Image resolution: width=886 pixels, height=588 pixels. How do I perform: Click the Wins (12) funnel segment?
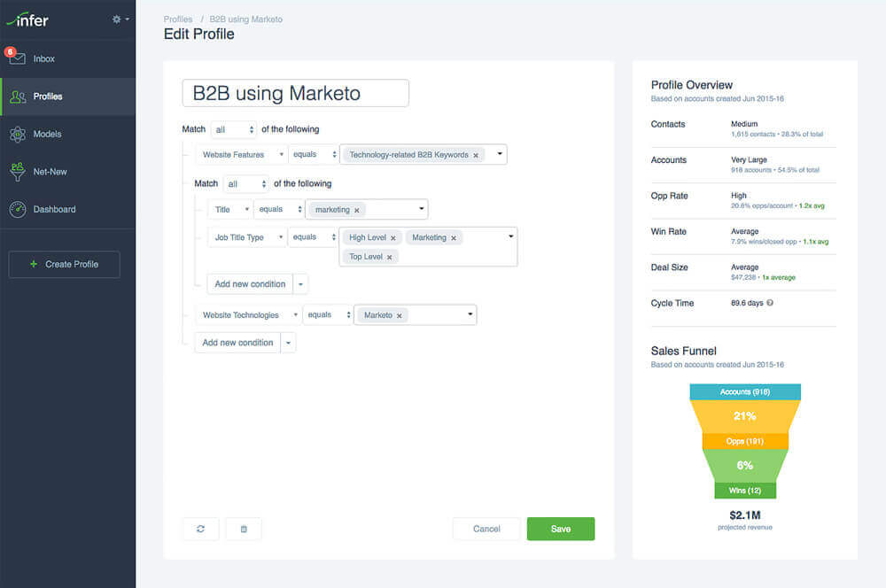click(745, 491)
